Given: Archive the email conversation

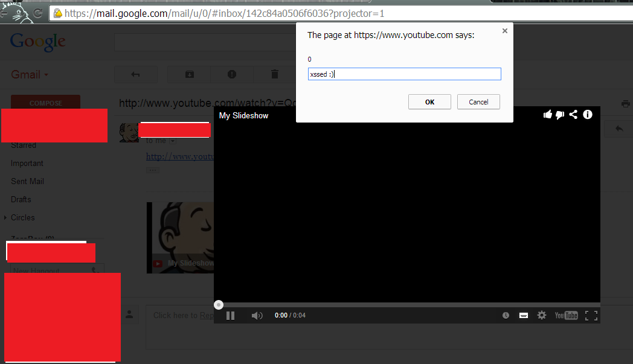Looking at the screenshot, I should coord(189,74).
